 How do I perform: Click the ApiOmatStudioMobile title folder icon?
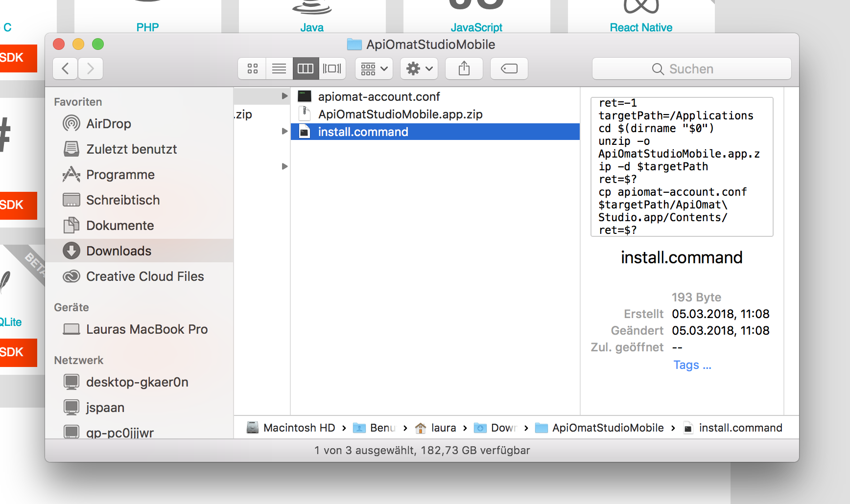click(x=354, y=45)
